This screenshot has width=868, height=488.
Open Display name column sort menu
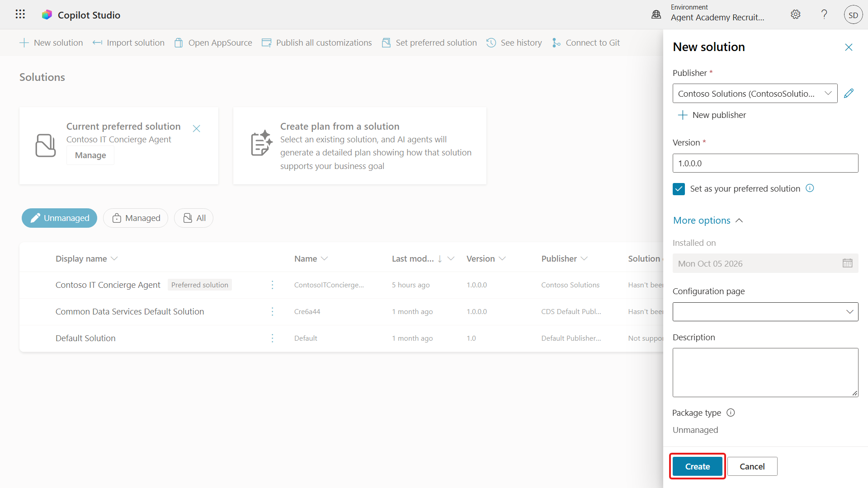tap(86, 258)
